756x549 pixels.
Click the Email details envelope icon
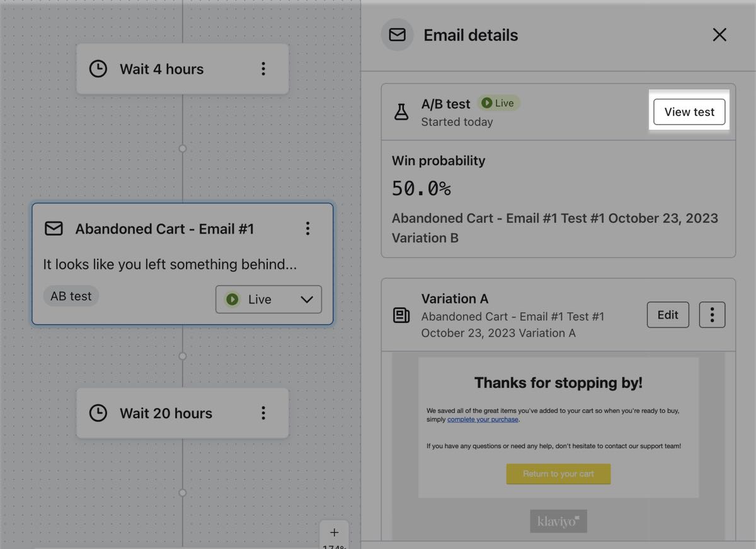pyautogui.click(x=397, y=35)
